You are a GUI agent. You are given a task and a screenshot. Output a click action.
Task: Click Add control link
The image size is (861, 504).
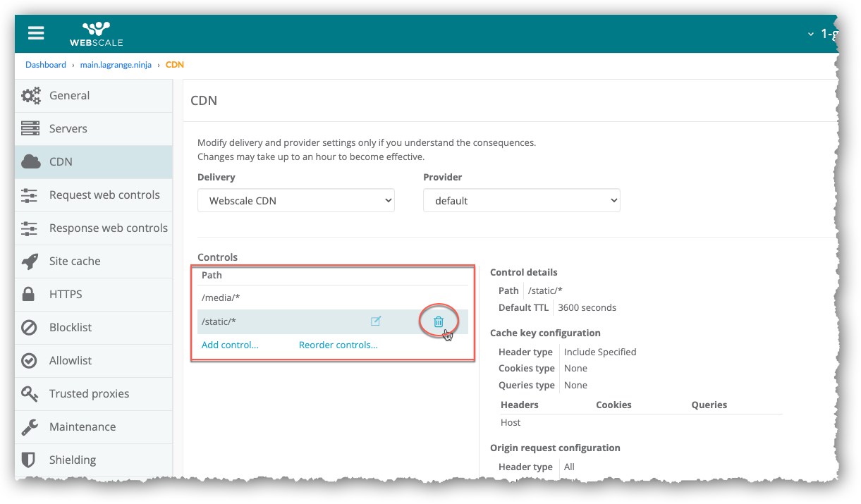click(230, 345)
